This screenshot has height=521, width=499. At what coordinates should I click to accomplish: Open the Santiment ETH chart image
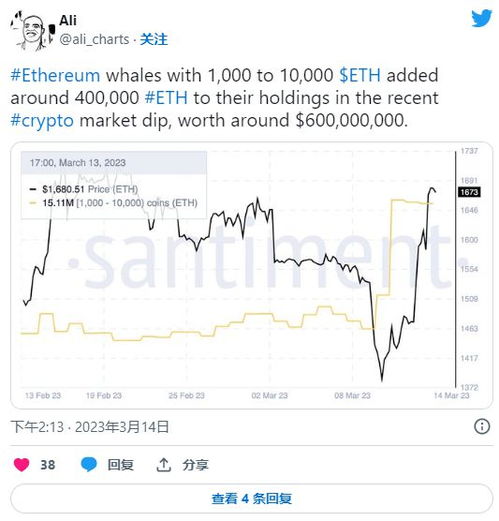point(252,275)
